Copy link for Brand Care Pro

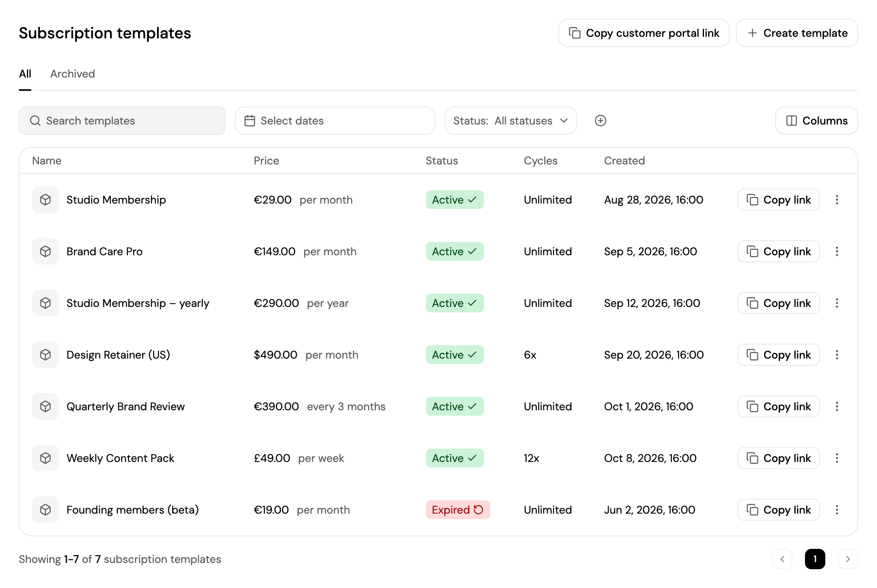(x=779, y=251)
